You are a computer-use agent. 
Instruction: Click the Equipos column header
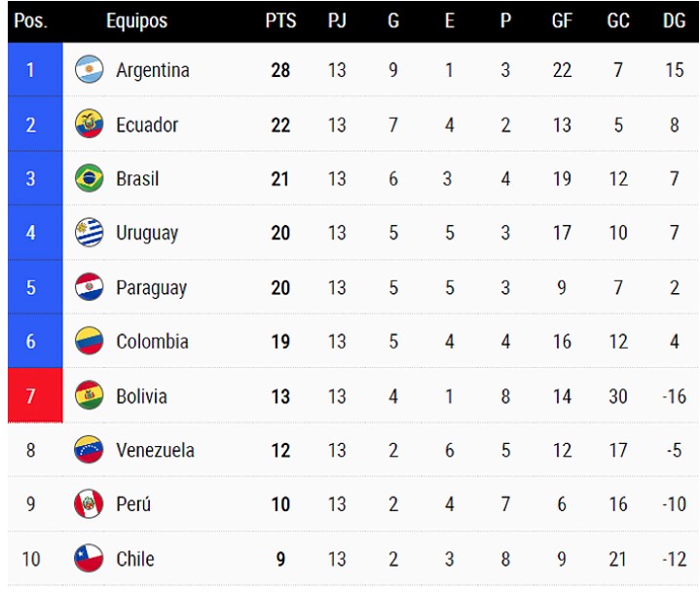136,20
